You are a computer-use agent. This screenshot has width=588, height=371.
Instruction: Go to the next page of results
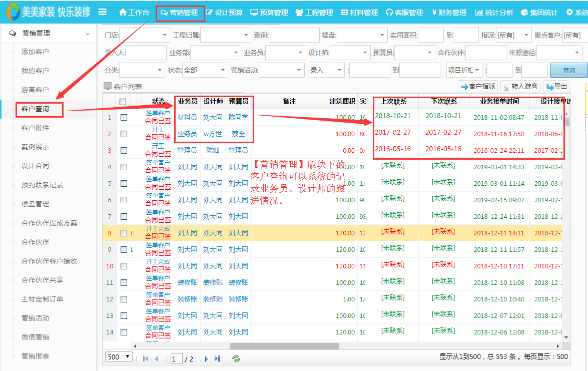pos(206,358)
